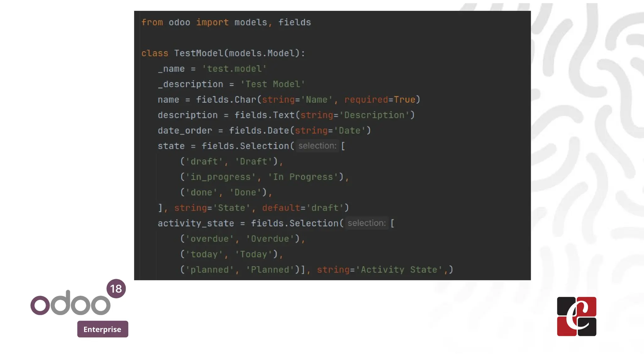The width and height of the screenshot is (644, 362).
Task: Click the TestModel class name
Action: pos(198,53)
